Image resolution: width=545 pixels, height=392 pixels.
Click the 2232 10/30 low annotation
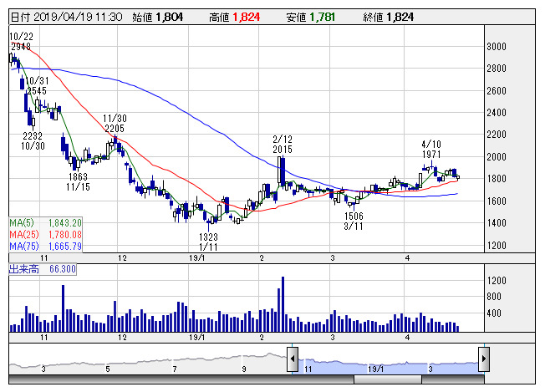tap(33, 140)
